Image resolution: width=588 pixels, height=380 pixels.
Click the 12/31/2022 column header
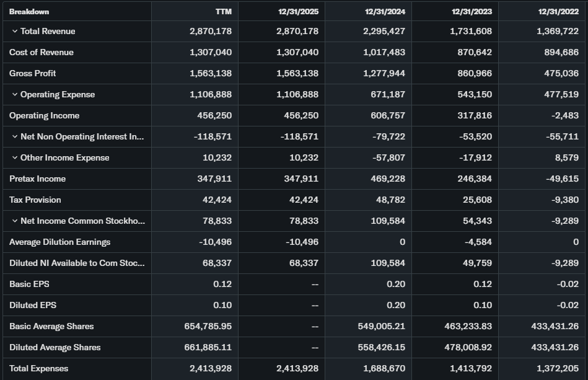pos(558,11)
